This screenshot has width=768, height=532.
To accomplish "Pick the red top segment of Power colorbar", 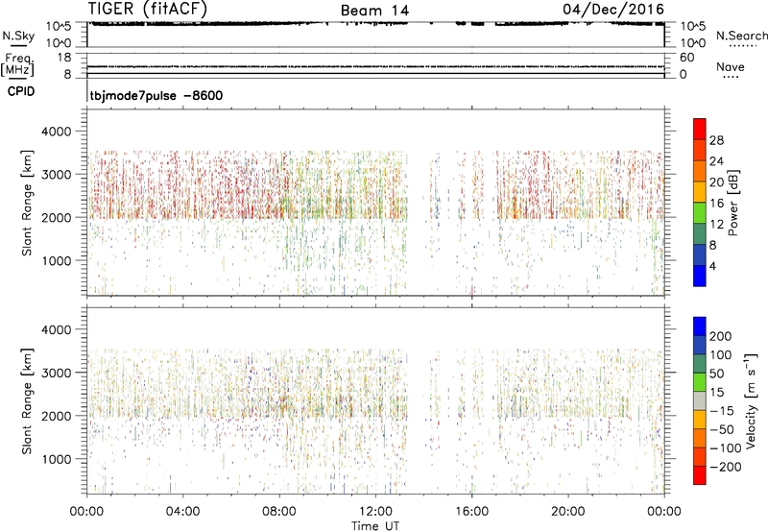I will click(700, 129).
